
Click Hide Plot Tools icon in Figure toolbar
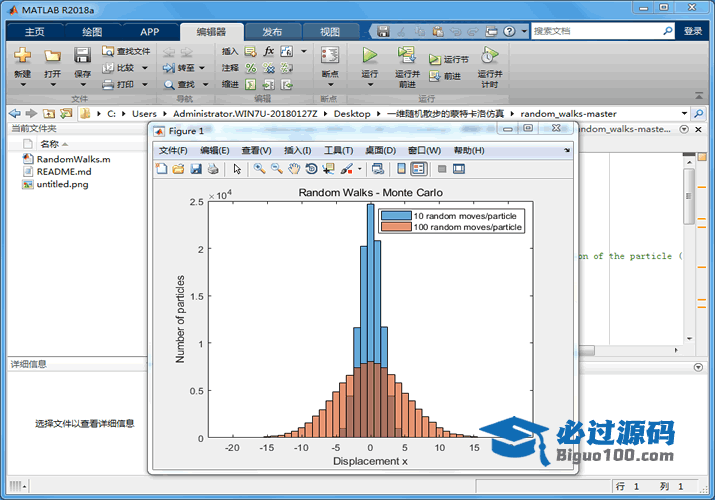(441, 169)
